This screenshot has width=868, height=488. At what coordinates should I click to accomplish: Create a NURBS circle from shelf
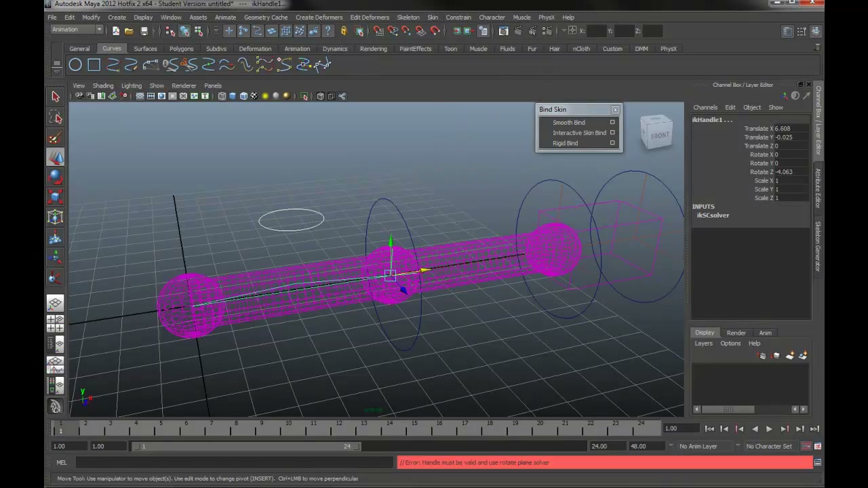tap(75, 65)
